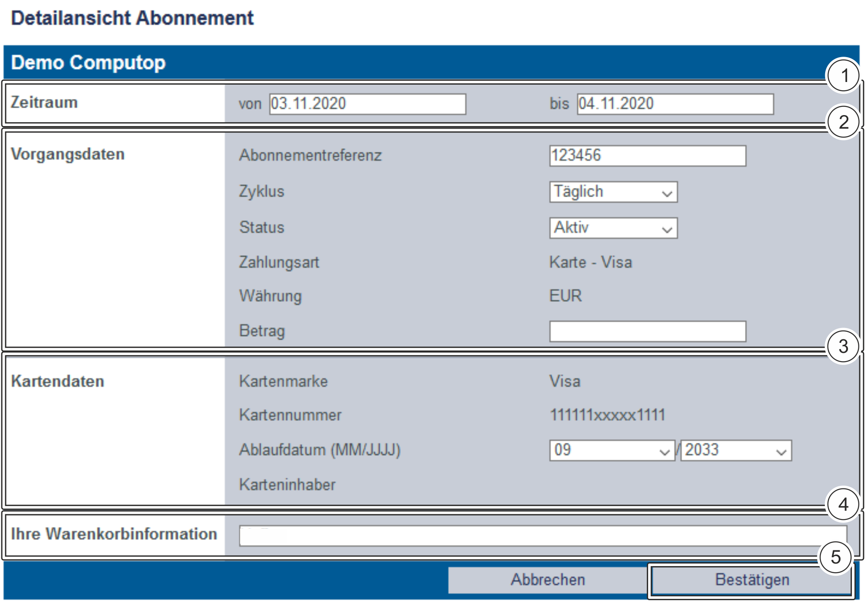Focus the Abonnementreferenz input field
The height and width of the screenshot is (608, 868).
click(x=647, y=156)
